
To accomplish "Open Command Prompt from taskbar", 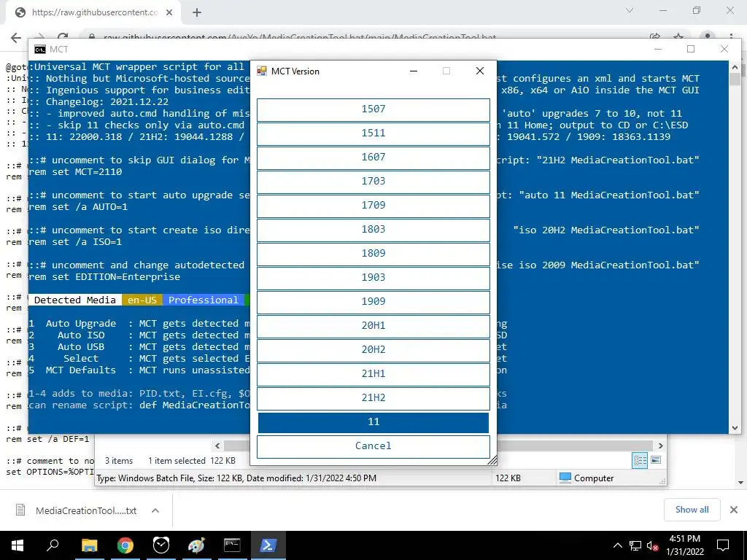I will [x=232, y=545].
